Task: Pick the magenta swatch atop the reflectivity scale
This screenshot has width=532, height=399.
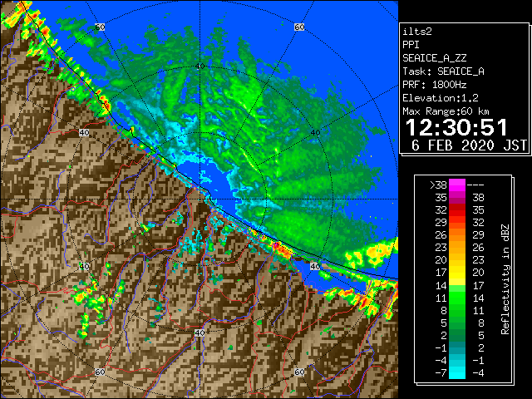Action: [x=457, y=185]
